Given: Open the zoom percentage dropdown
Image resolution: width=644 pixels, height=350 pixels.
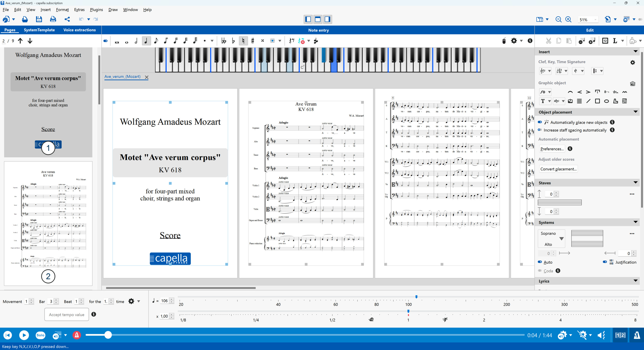Looking at the screenshot, I should (x=595, y=20).
